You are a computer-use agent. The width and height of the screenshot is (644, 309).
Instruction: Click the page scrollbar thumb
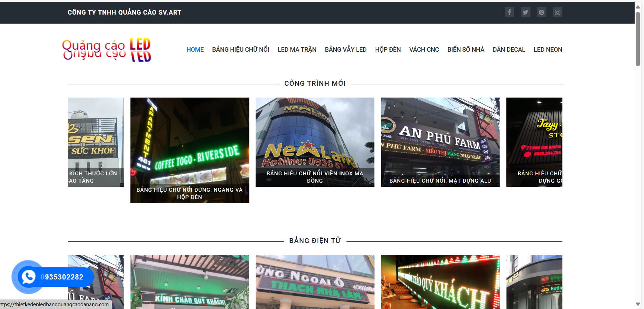(638, 39)
